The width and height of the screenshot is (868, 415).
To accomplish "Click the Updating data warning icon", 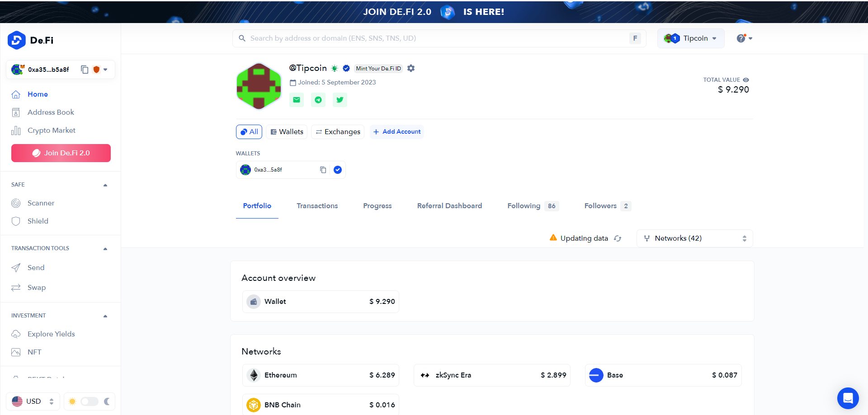I will (x=553, y=238).
